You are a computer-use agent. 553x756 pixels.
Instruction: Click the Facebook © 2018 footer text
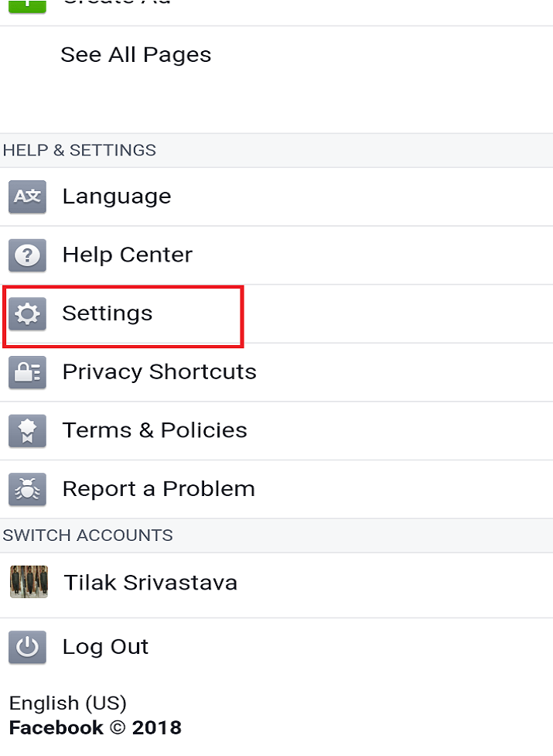[95, 727]
